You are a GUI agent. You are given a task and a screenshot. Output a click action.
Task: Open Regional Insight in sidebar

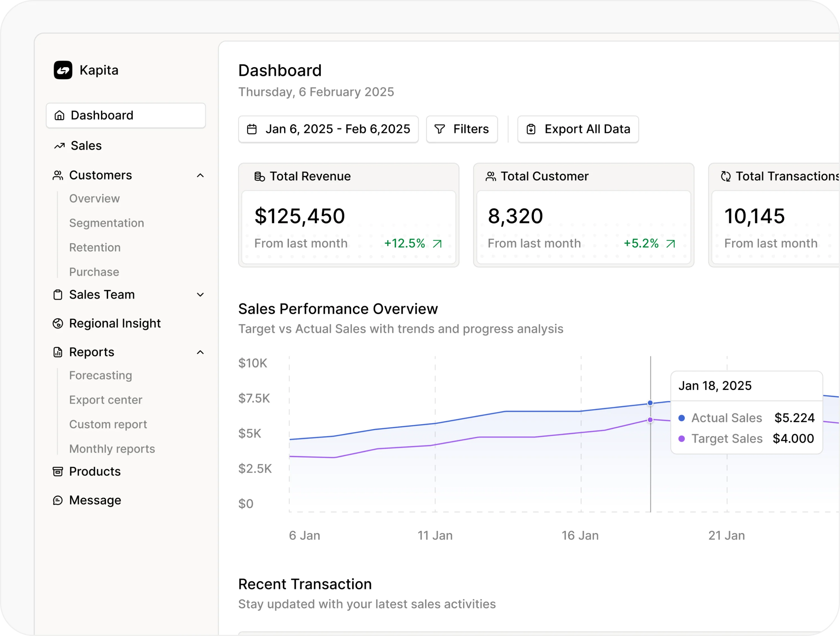(x=115, y=324)
